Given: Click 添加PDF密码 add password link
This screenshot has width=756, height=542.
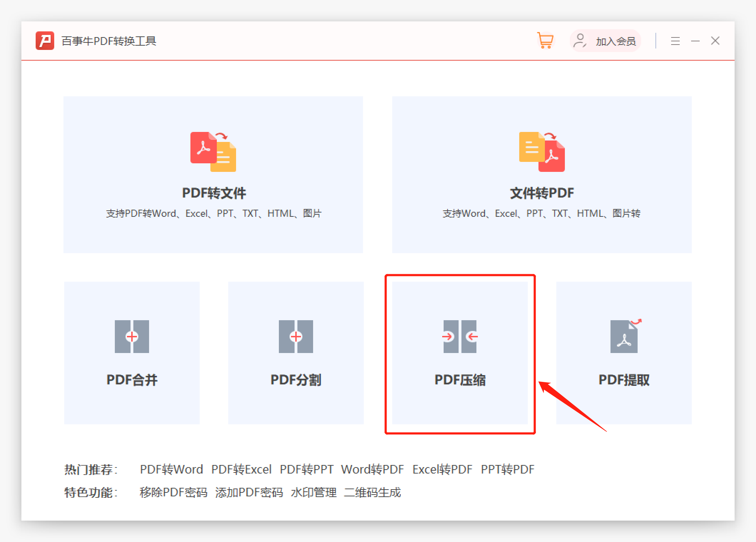Looking at the screenshot, I should [x=249, y=492].
